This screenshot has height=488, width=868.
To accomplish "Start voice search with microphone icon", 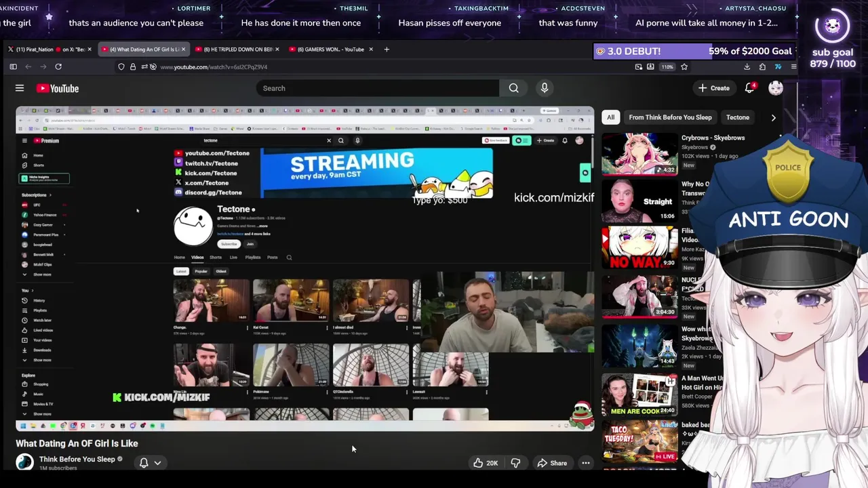I will 544,88.
